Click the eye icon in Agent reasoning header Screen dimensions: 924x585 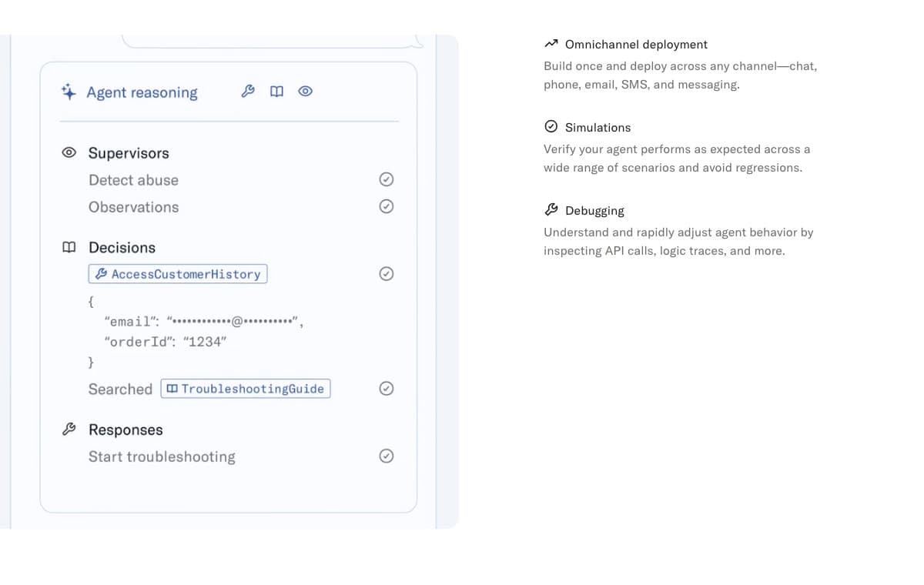tap(305, 92)
